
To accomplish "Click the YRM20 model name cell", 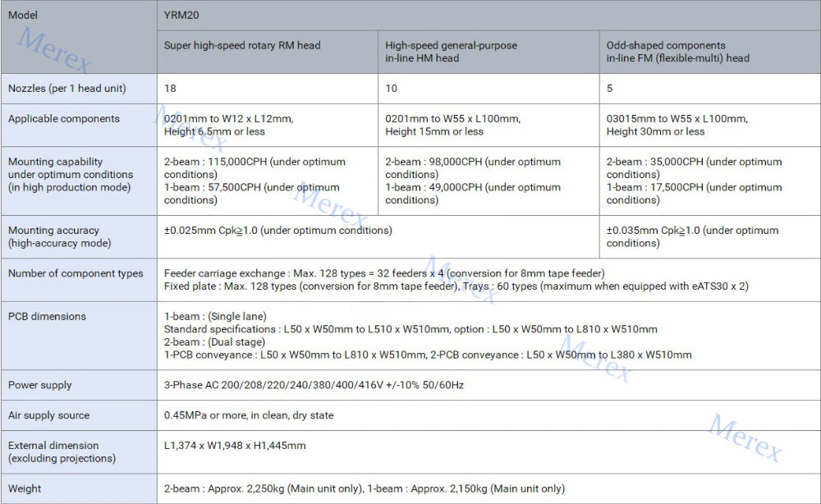I will click(181, 15).
